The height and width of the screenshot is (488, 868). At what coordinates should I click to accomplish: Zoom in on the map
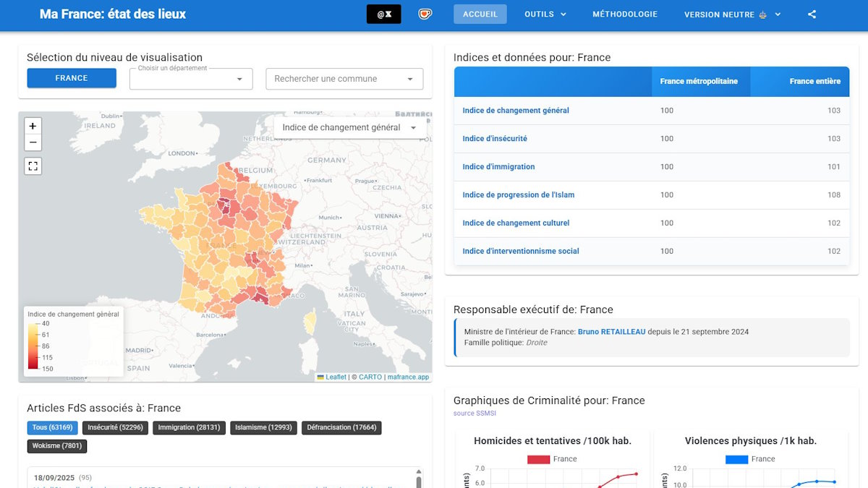33,126
